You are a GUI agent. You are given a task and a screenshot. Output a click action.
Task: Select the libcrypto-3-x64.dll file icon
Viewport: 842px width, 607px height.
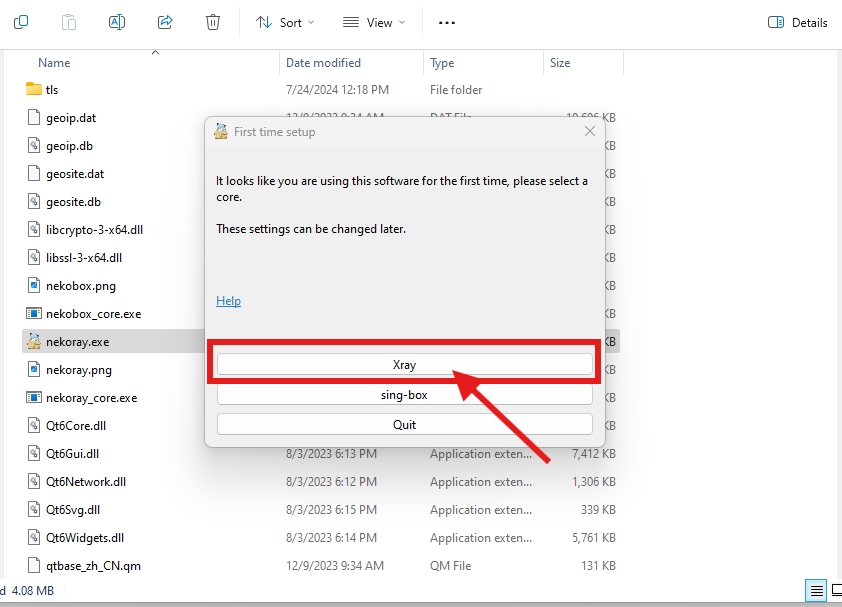click(x=34, y=229)
